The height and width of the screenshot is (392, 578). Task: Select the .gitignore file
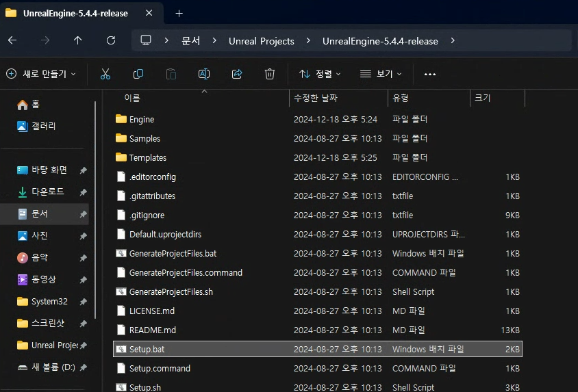pos(317,215)
